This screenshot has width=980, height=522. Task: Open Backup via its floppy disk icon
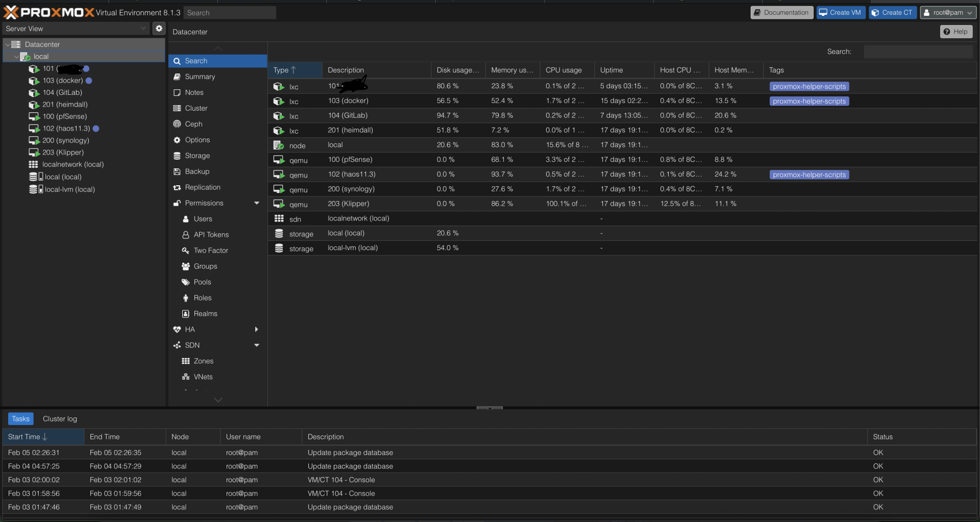[177, 171]
